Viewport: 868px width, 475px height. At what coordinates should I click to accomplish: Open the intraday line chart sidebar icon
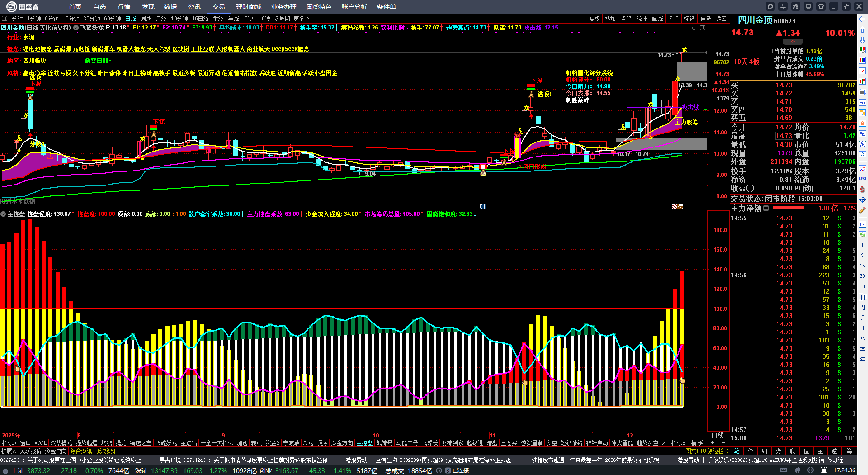point(863,71)
